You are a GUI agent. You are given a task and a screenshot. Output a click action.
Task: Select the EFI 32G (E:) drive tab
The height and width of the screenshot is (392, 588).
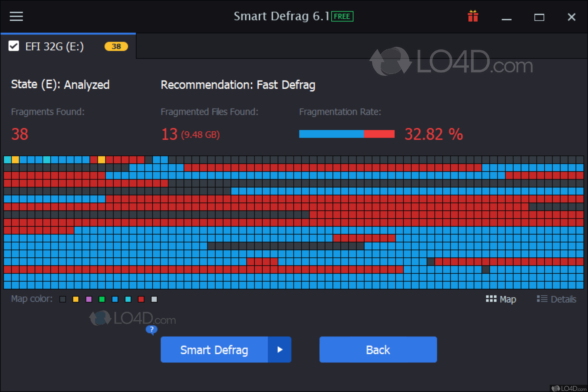click(x=54, y=47)
